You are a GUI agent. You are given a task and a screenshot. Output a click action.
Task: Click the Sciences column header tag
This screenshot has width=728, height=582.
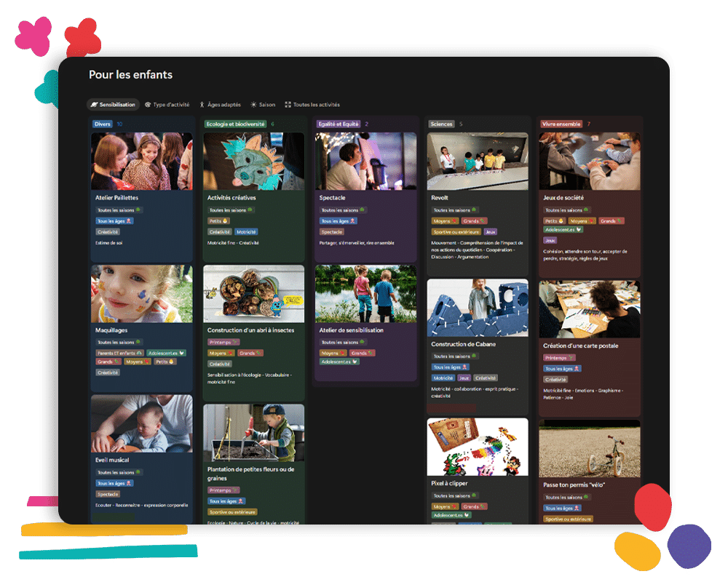[441, 124]
